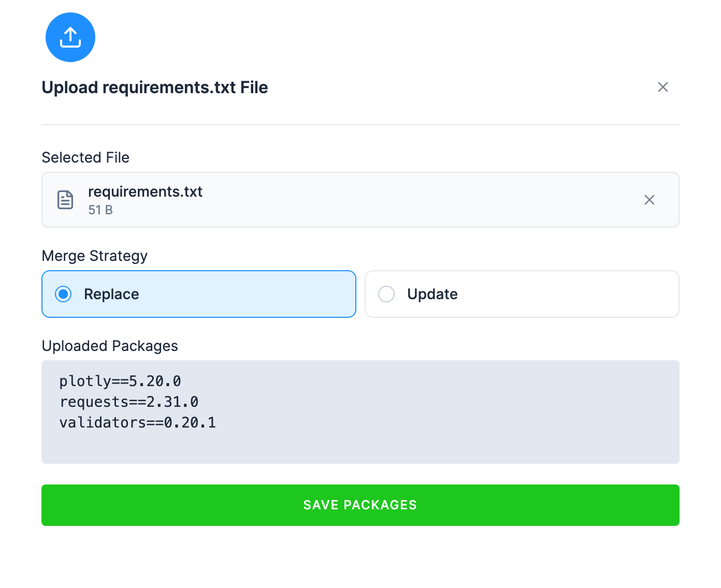Click the plotly==5.20.0 package line
The width and height of the screenshot is (721, 588).
[120, 381]
